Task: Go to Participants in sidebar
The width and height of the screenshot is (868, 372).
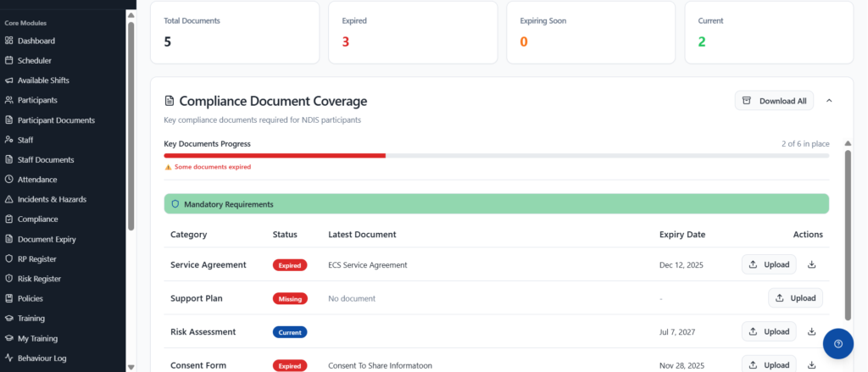Action: [37, 100]
